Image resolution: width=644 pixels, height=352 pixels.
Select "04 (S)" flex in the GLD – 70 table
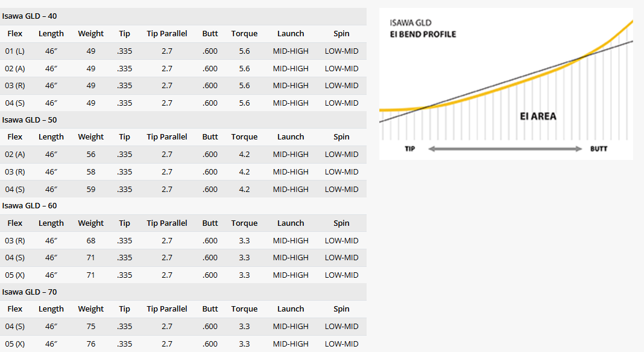(15, 327)
